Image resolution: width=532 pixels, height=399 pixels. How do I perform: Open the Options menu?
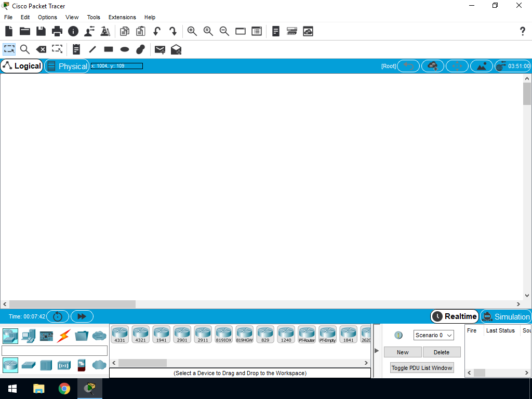[47, 17]
